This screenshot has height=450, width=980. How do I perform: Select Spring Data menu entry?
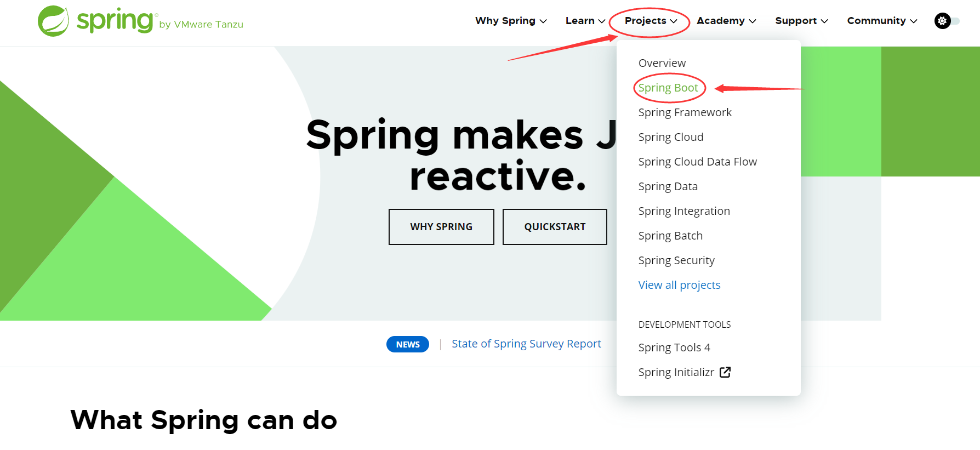coord(668,186)
